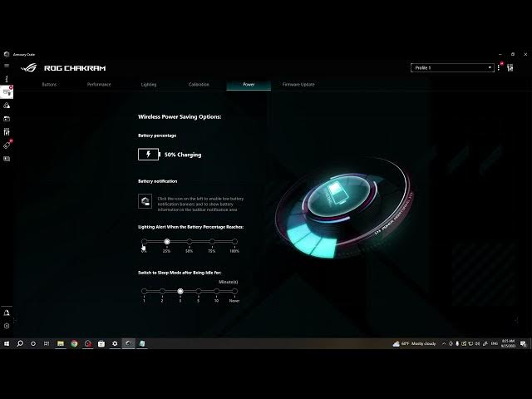Click the three-dot more options icon
The width and height of the screenshot is (532, 399).
pyautogui.click(x=499, y=68)
